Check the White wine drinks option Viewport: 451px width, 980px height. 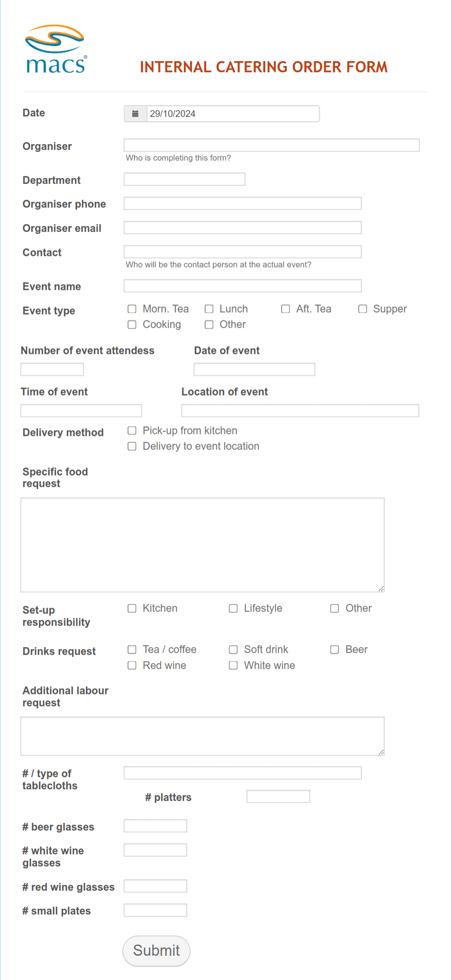pyautogui.click(x=233, y=665)
